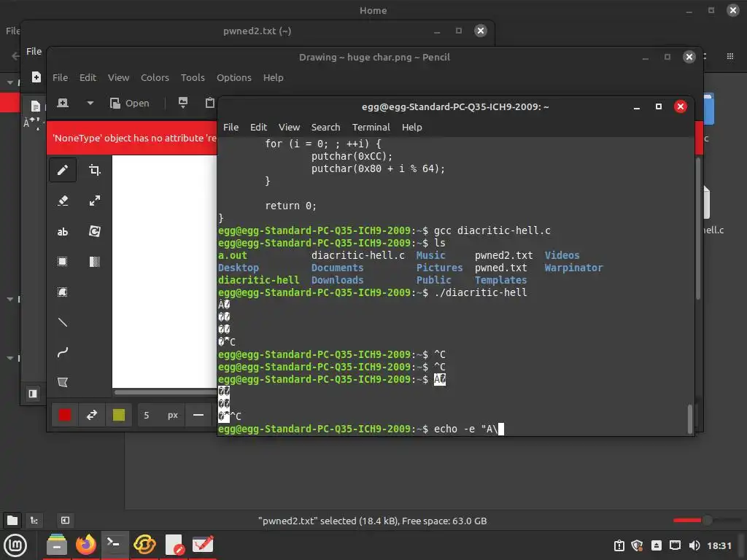This screenshot has height=560, width=747.
Task: Collapse the bottom sidebar section in Home
Action: click(9, 357)
